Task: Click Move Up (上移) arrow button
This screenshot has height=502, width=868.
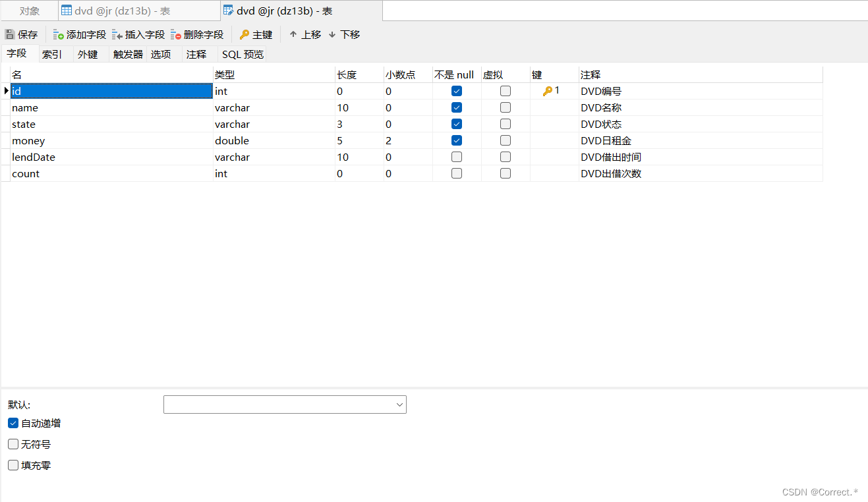Action: 305,34
